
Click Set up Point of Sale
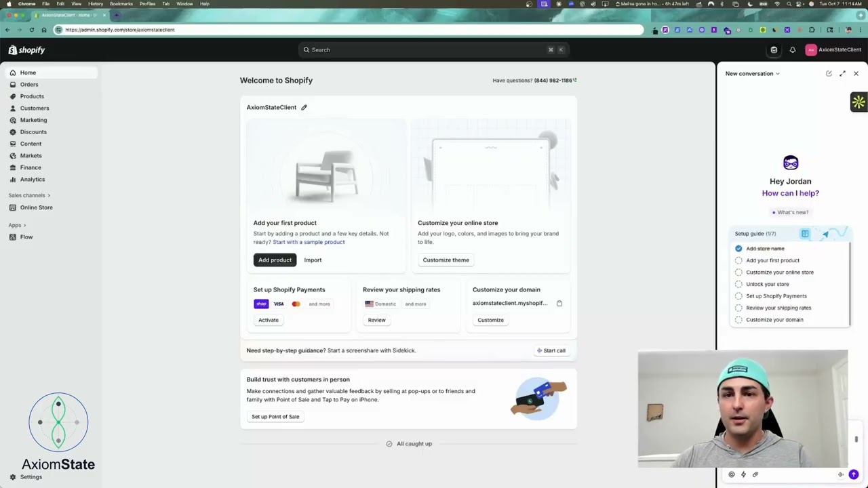(x=275, y=417)
